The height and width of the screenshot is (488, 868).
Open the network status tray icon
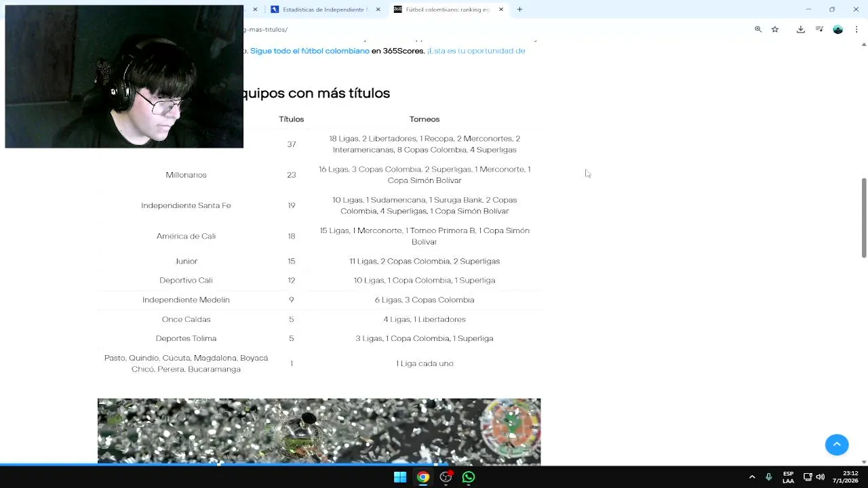(x=808, y=477)
